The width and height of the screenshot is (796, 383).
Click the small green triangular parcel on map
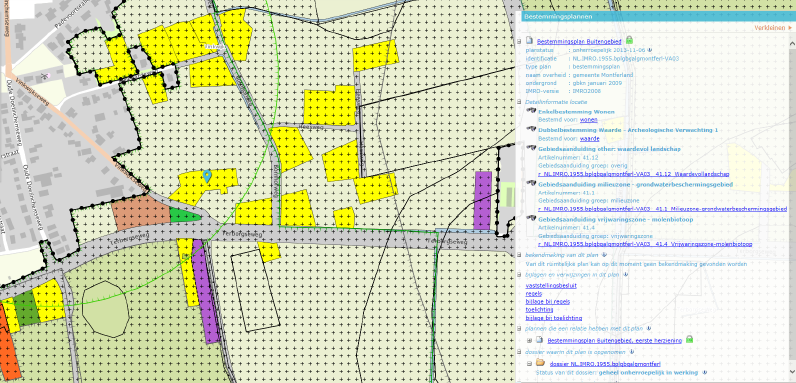[184, 215]
